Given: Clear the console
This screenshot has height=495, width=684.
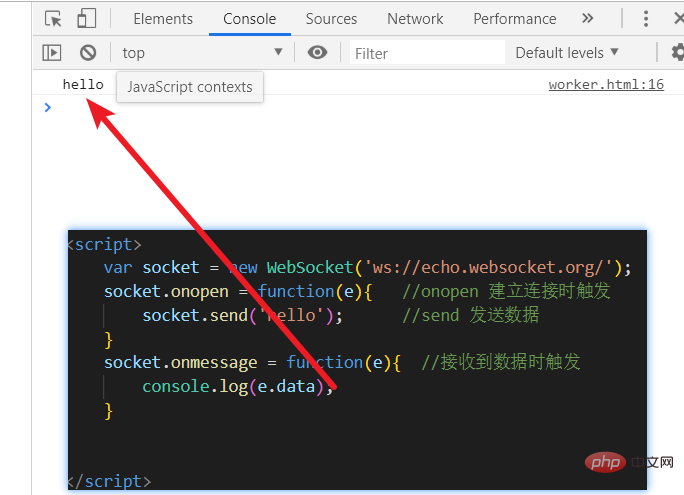Looking at the screenshot, I should point(88,53).
